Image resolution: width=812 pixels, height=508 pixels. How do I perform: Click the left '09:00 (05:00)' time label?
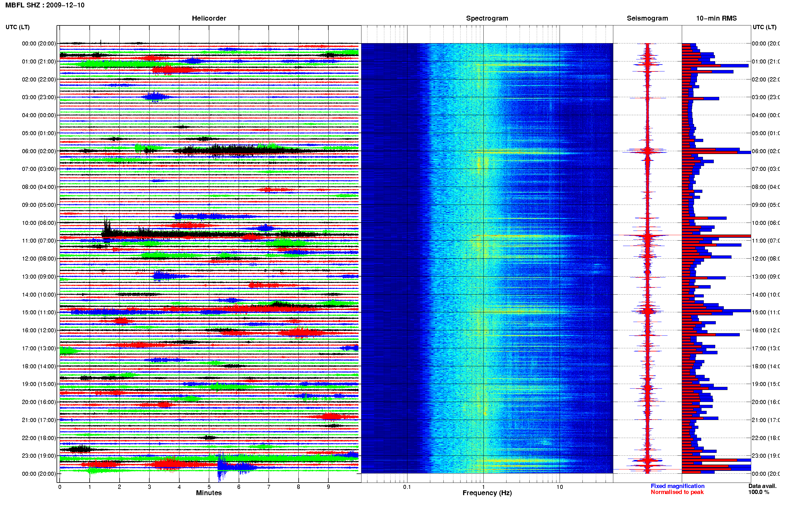(x=39, y=205)
